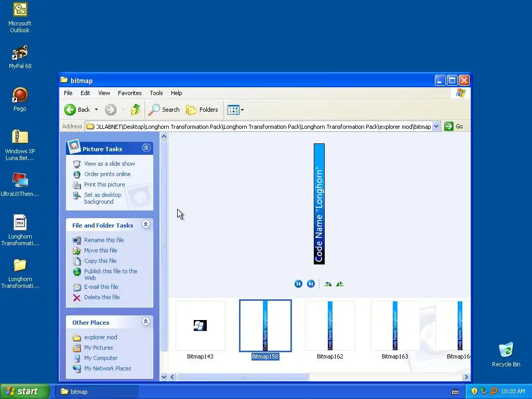
Task: Click Rename this file
Action: click(104, 240)
